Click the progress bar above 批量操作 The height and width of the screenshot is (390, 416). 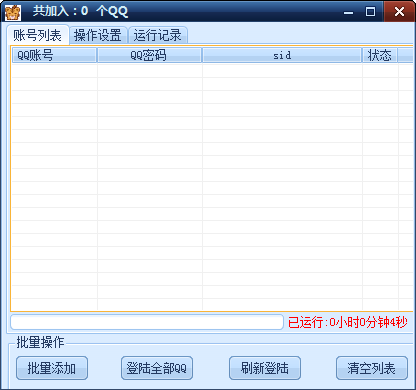click(x=147, y=322)
